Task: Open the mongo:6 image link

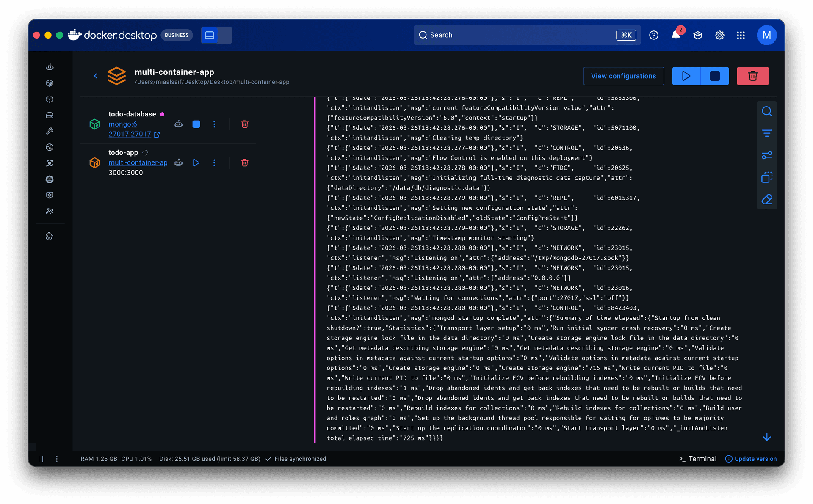Action: pyautogui.click(x=122, y=124)
